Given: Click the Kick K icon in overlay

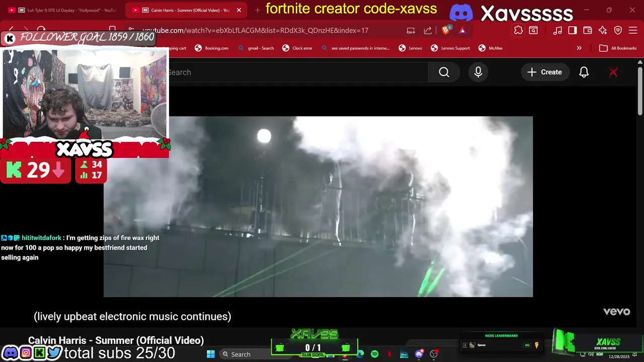Looking at the screenshot, I should [39, 353].
